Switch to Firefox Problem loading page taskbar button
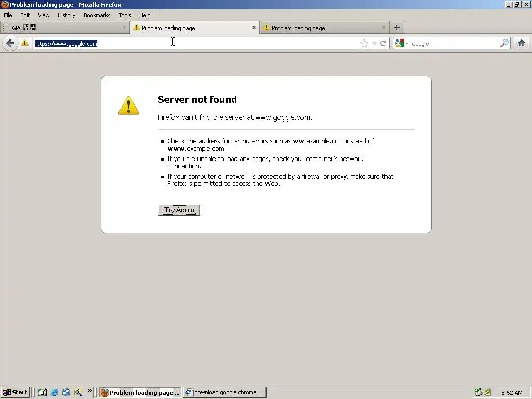 pos(140,393)
